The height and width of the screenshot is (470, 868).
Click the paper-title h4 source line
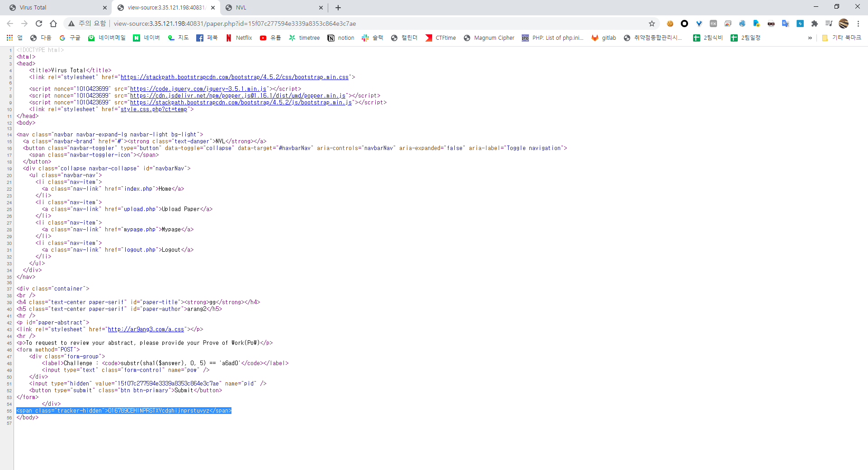point(138,302)
